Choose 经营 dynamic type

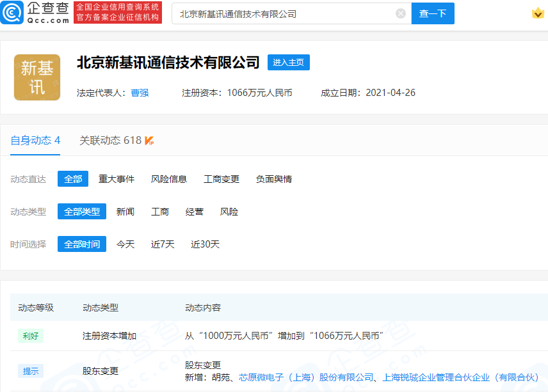[x=195, y=212]
